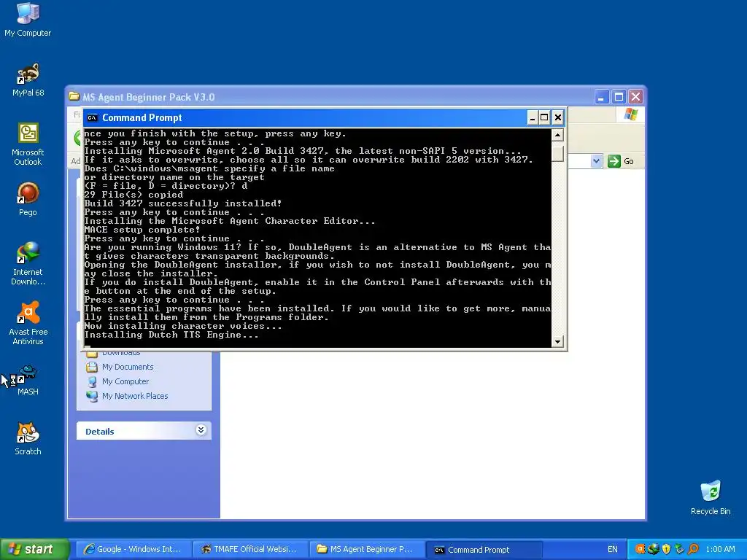
Task: Click the Safely Remove Hardware tray icon
Action: (x=679, y=549)
